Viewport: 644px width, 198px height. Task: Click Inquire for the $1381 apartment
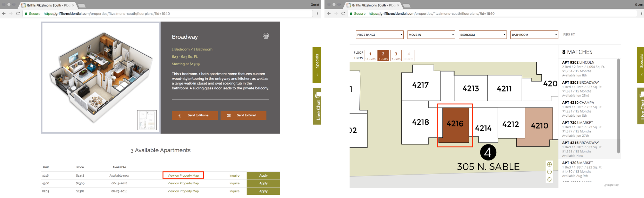(x=234, y=191)
